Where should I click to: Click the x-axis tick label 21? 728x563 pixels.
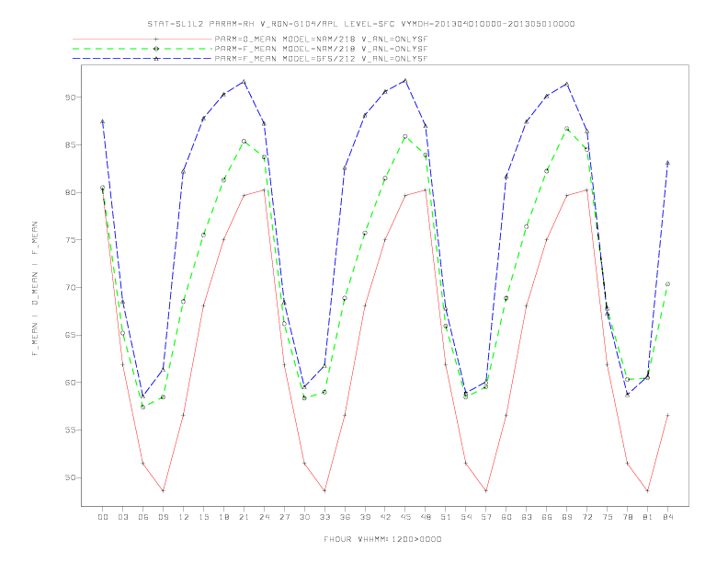[x=244, y=517]
